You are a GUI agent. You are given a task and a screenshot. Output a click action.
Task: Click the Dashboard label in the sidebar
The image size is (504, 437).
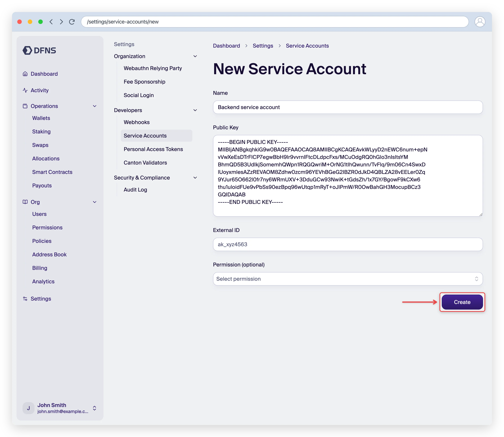(44, 74)
